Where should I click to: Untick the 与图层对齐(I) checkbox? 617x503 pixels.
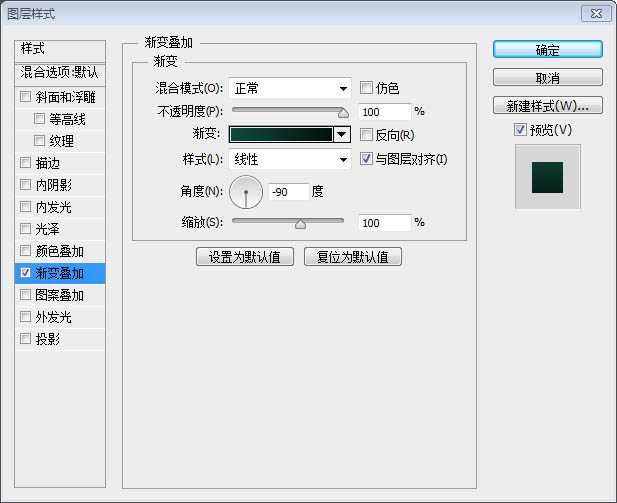point(366,159)
